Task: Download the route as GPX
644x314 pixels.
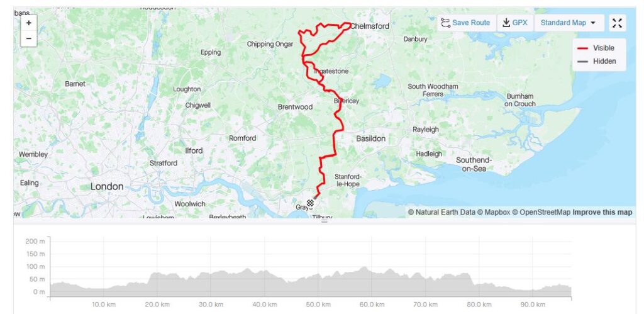Action: [x=516, y=23]
